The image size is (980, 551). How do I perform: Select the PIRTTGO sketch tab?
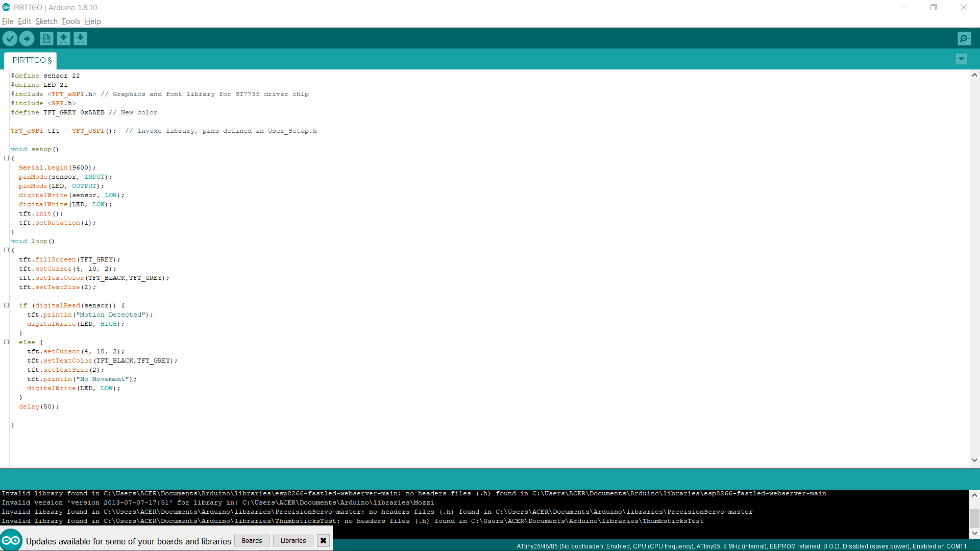point(32,60)
